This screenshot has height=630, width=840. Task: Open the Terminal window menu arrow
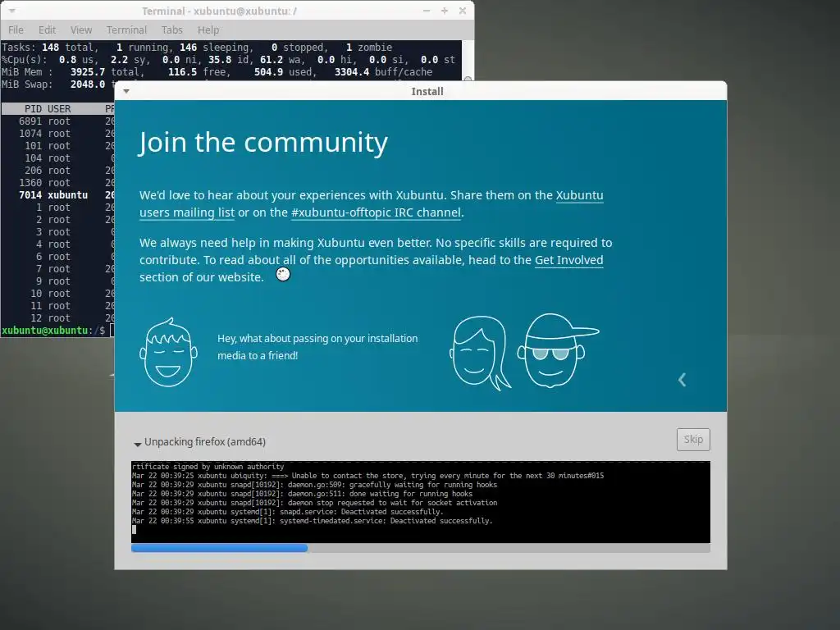point(11,11)
